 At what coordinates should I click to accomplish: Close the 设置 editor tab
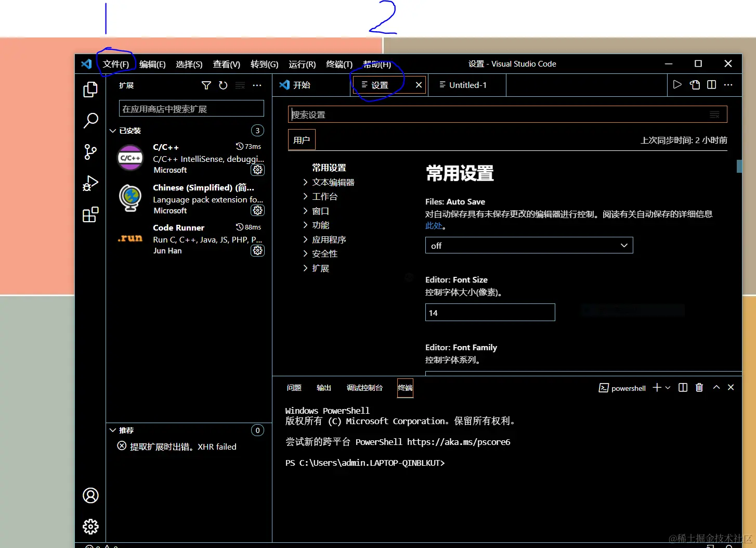click(419, 85)
